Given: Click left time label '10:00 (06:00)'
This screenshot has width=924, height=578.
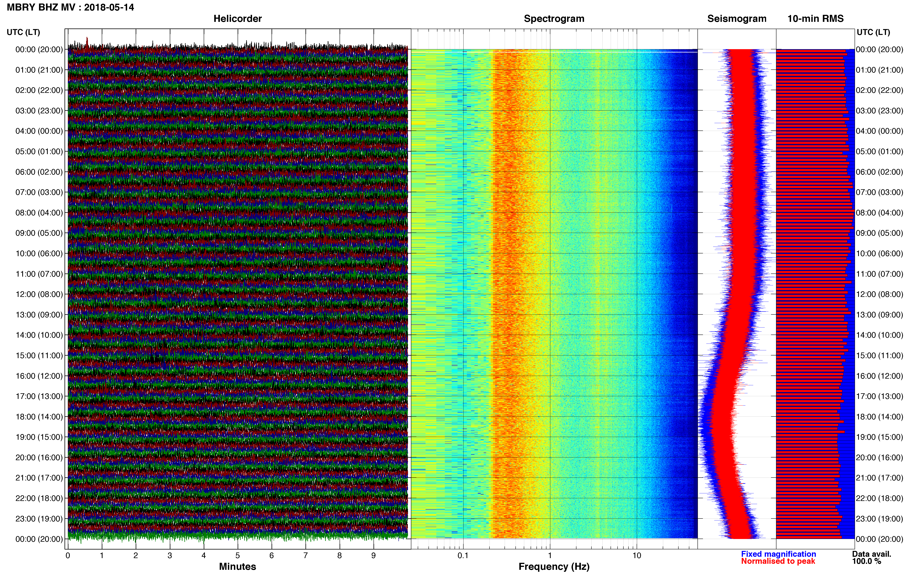Looking at the screenshot, I should click(39, 253).
